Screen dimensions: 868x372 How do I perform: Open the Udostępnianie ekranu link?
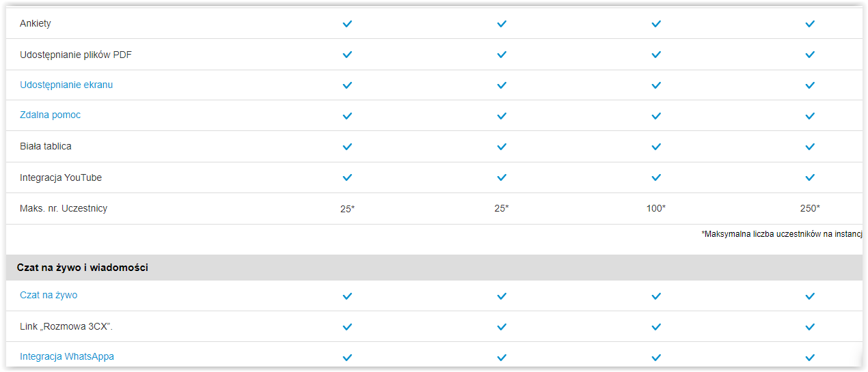tap(66, 85)
